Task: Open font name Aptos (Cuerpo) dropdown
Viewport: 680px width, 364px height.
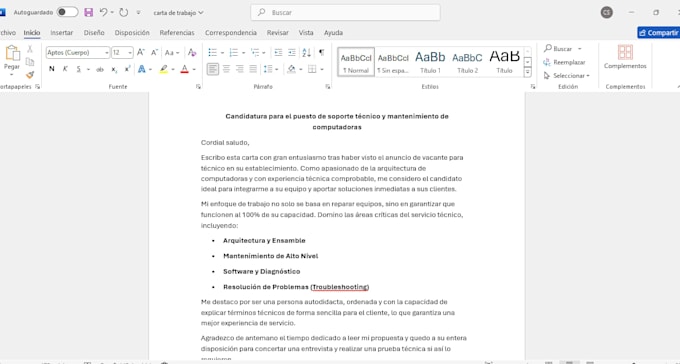Action: coord(107,52)
